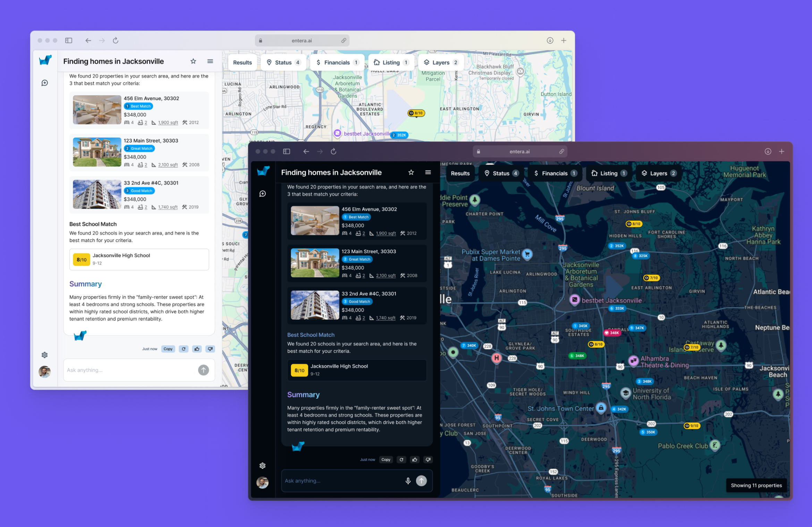Click send arrow button in dark chat
This screenshot has height=527, width=812.
click(x=421, y=481)
